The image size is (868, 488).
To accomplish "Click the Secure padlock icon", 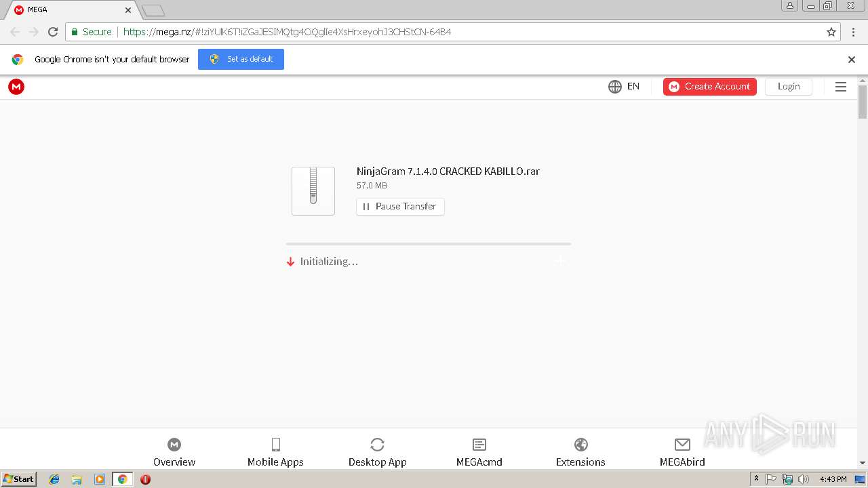I will 75,32.
